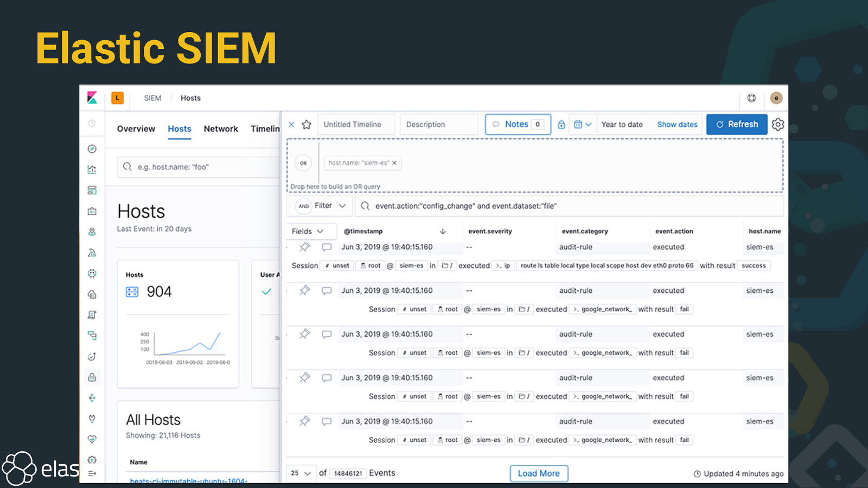
Task: Open Dev Tools wrench icon
Action: click(x=92, y=419)
